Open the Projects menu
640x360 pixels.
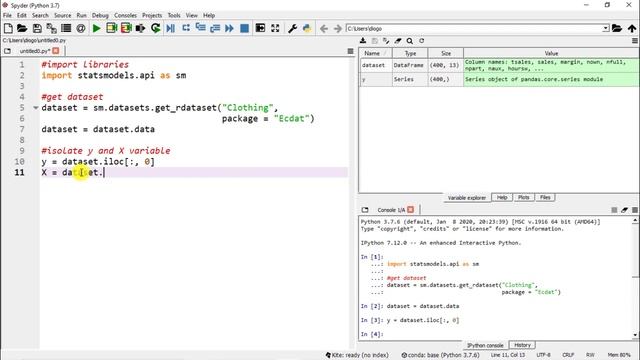[x=152, y=15]
